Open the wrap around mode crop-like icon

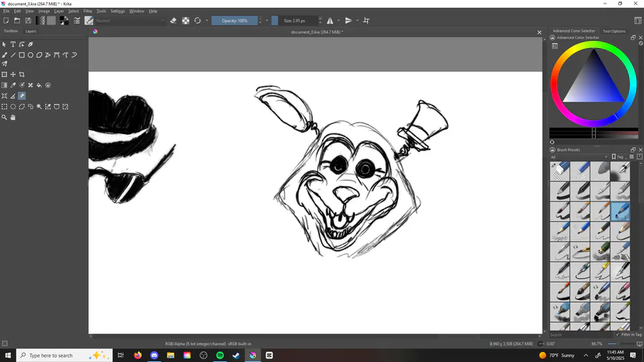point(366,21)
